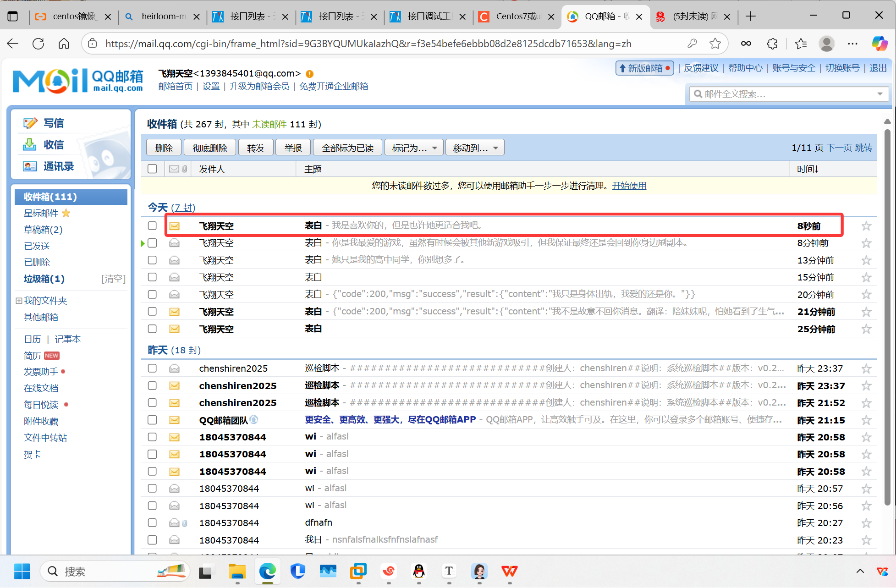Click the browser favorites star icon
This screenshot has width=896, height=588.
pyautogui.click(x=715, y=44)
